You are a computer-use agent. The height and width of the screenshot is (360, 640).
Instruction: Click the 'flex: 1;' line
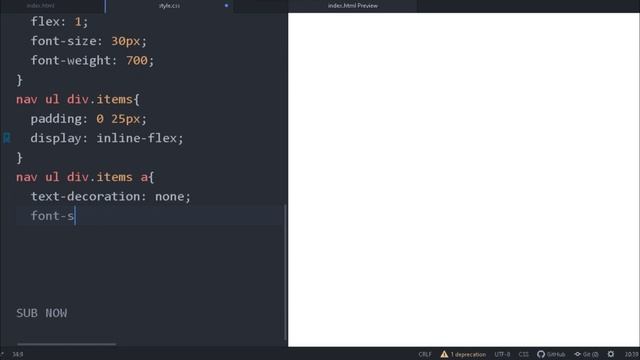(59, 22)
